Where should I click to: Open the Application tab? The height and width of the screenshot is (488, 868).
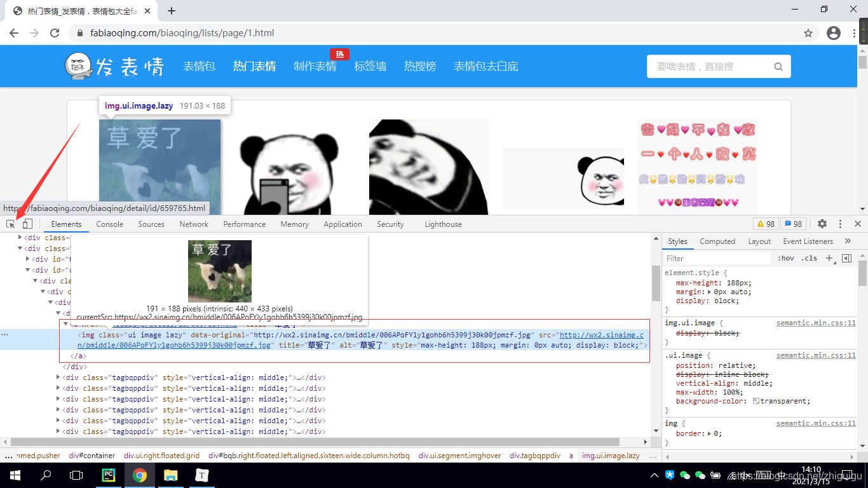point(342,224)
